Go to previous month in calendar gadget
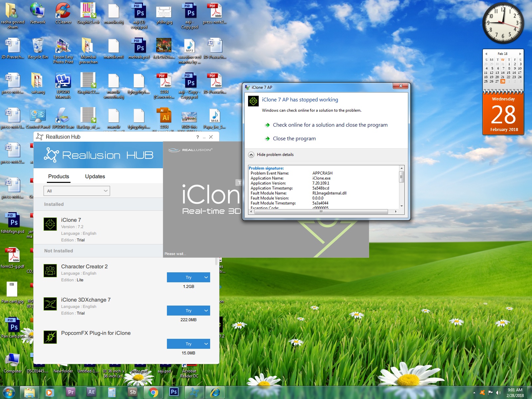Image resolution: width=532 pixels, height=399 pixels. (x=486, y=54)
